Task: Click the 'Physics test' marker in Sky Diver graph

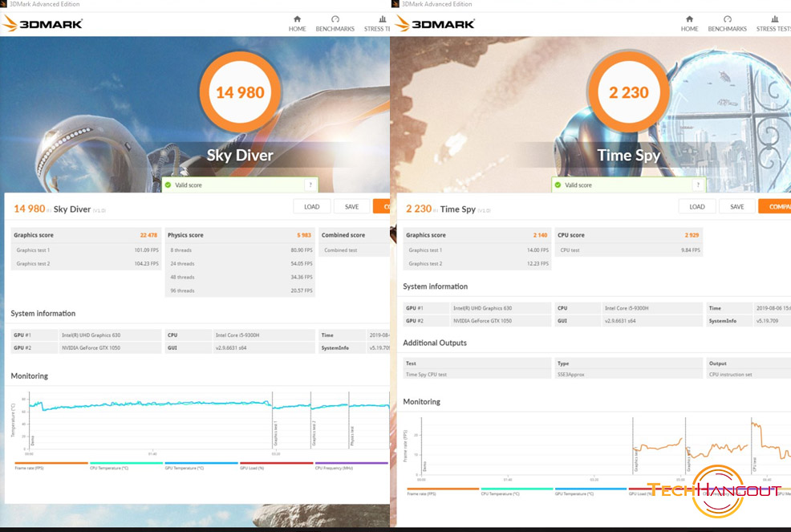Action: (351, 435)
